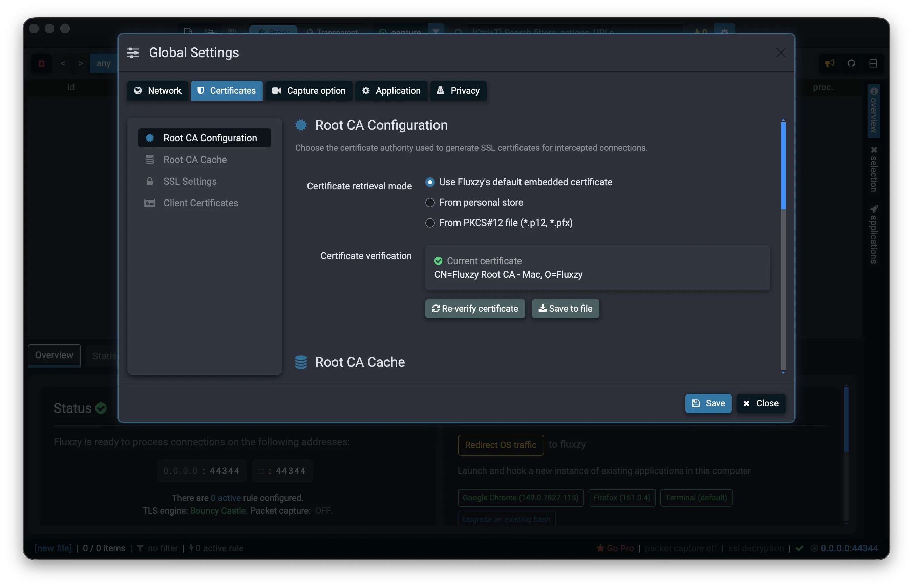Click the 'proc.' column header
Image resolution: width=913 pixels, height=588 pixels.
(823, 87)
